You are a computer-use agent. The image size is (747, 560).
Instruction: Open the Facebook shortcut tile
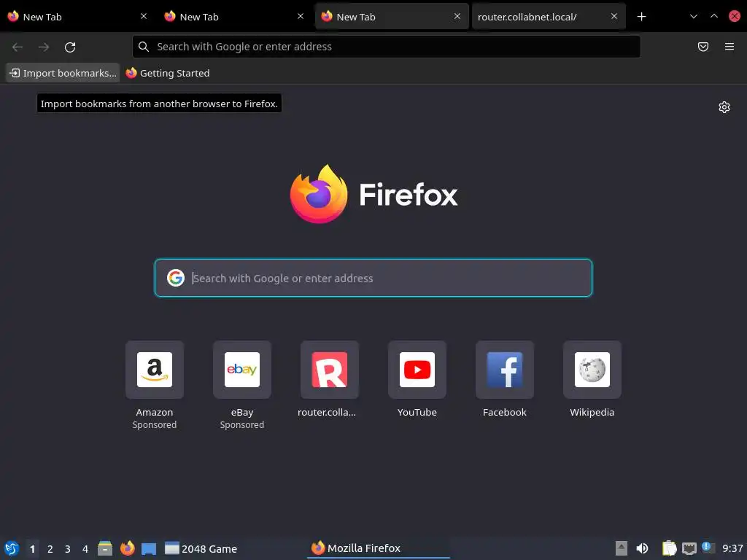click(x=505, y=370)
